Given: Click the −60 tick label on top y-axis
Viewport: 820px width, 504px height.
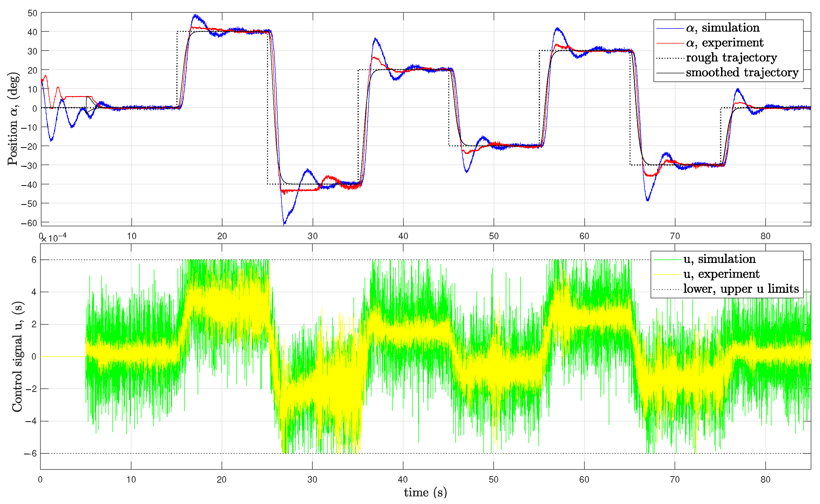Looking at the screenshot, I should tap(29, 223).
